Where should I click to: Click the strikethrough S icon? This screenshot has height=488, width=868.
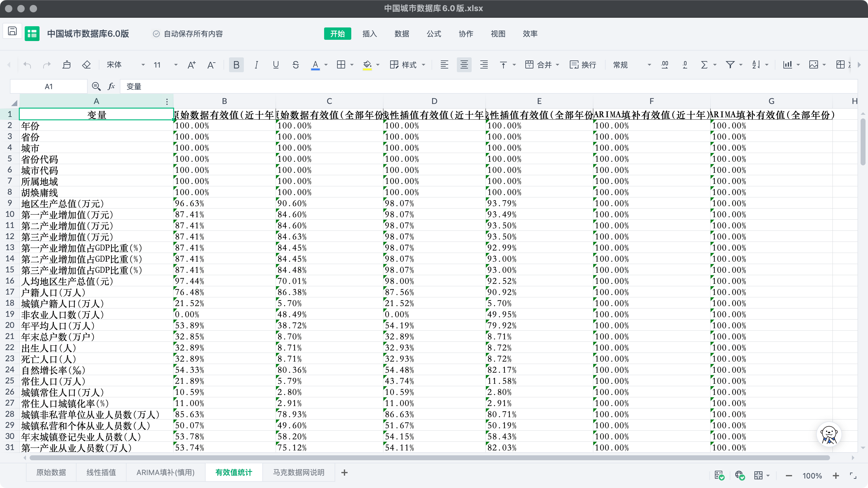point(295,65)
